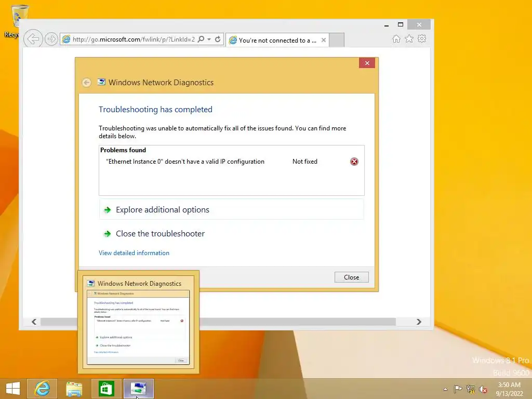Viewport: 532px width, 399px height.
Task: Open the Internet Explorer tools gear menu
Action: (422, 38)
